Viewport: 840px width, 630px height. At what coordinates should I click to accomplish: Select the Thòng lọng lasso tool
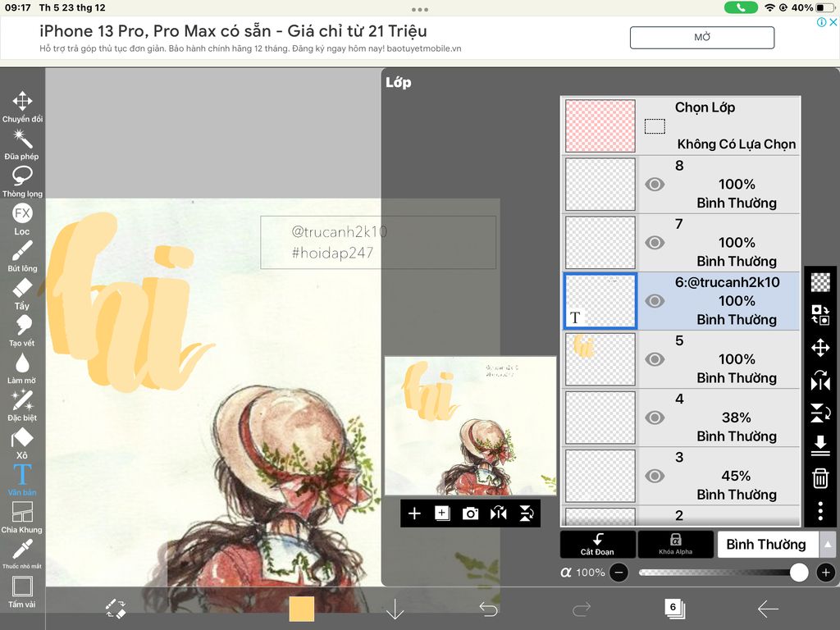click(x=22, y=181)
